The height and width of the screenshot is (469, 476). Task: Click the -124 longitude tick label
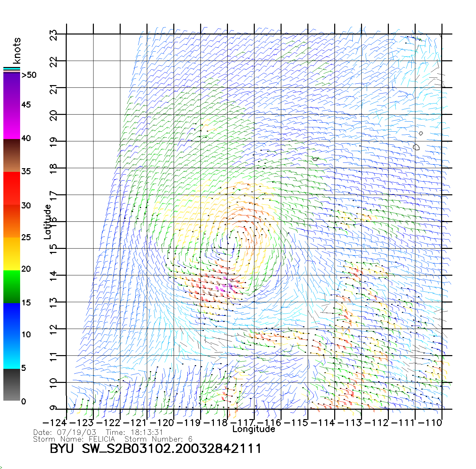click(x=55, y=422)
